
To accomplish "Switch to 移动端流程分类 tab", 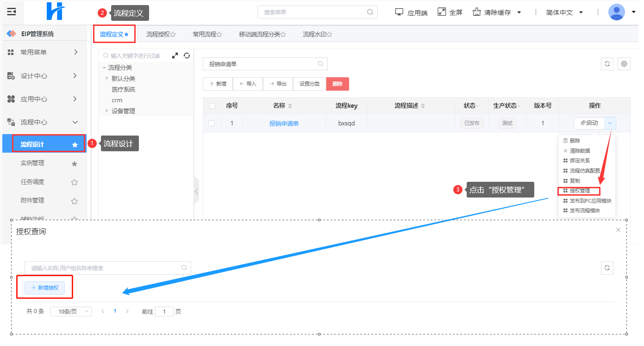I will click(x=263, y=34).
